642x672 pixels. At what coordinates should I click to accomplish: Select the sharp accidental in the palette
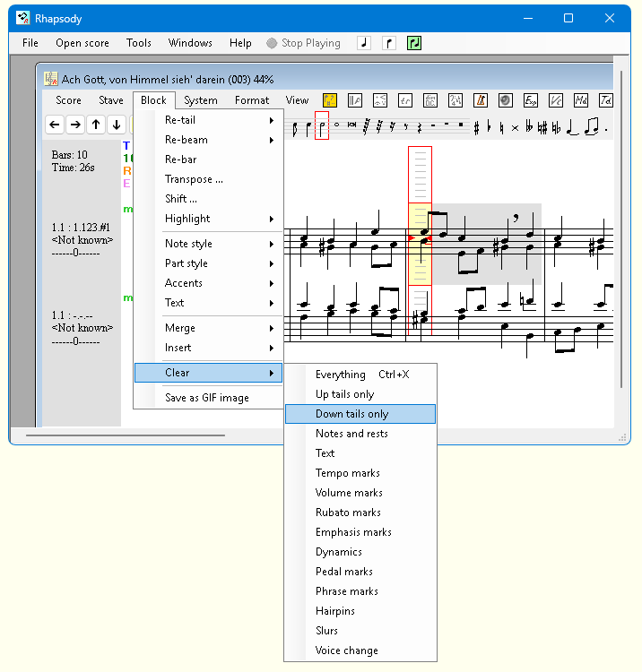[x=476, y=128]
